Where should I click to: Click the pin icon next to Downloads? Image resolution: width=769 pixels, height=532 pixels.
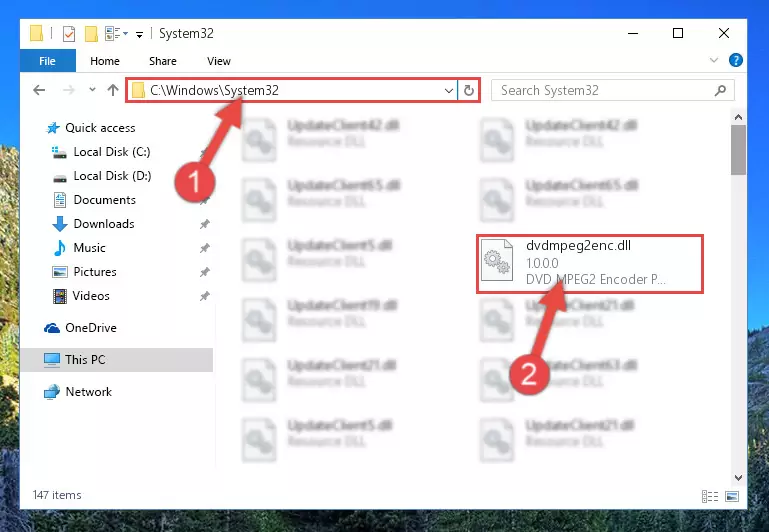click(205, 224)
